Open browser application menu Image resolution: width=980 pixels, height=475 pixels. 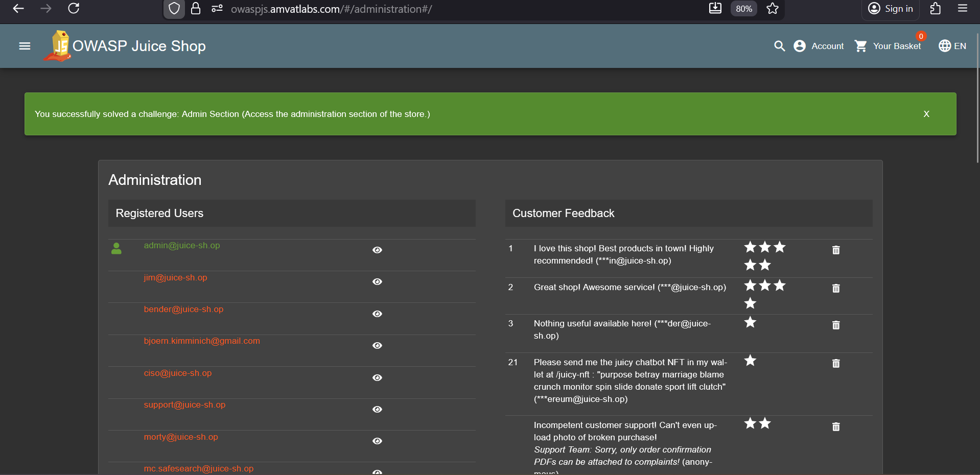pos(963,9)
